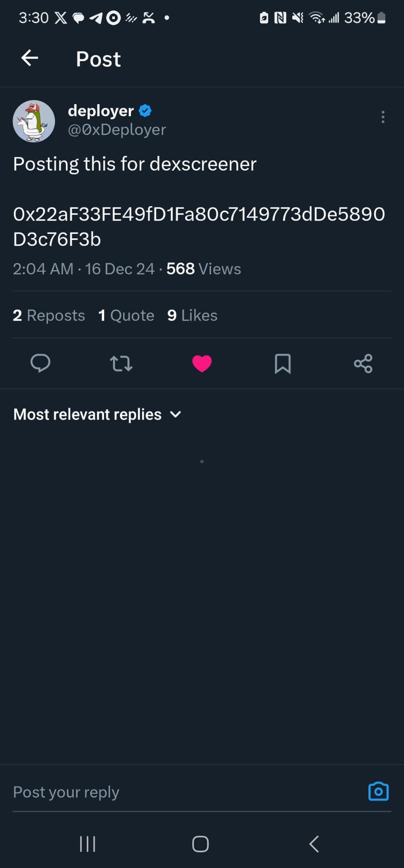
Task: Unlike the post with the pink heart
Action: click(x=202, y=363)
